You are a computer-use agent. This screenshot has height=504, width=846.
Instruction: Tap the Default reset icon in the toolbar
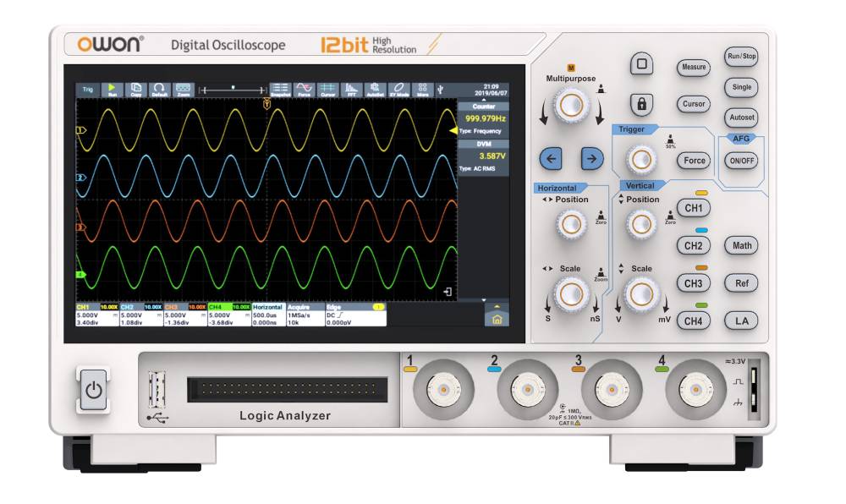coord(159,90)
